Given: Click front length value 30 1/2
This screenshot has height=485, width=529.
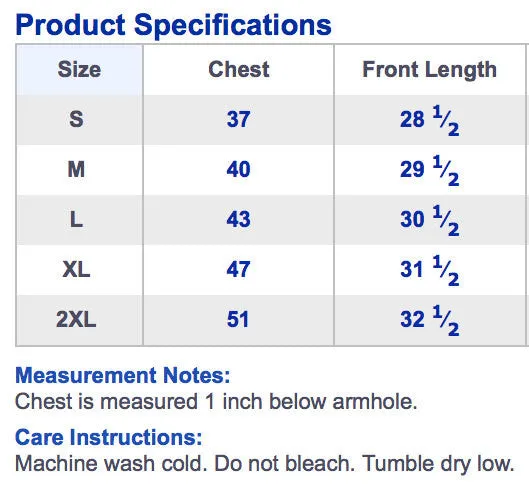Looking at the screenshot, I should 429,221.
